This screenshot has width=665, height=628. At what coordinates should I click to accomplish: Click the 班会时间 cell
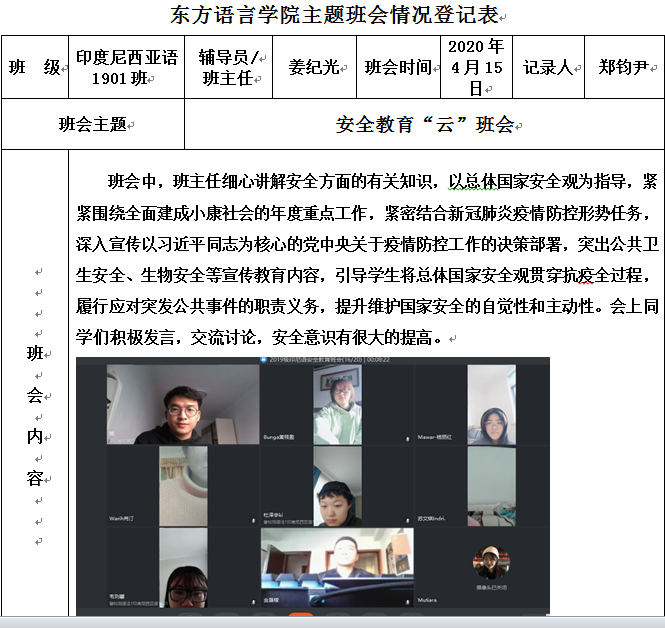[398, 67]
